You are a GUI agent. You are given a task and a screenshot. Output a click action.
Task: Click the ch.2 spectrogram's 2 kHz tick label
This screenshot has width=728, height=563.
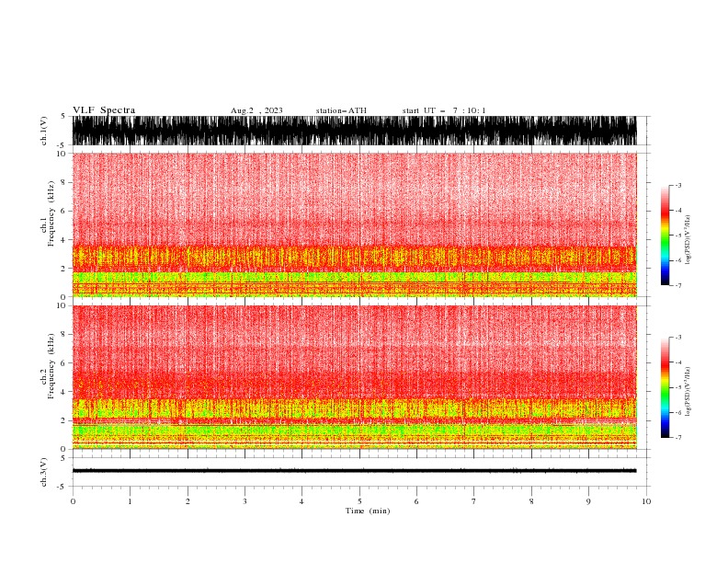pyautogui.click(x=63, y=420)
